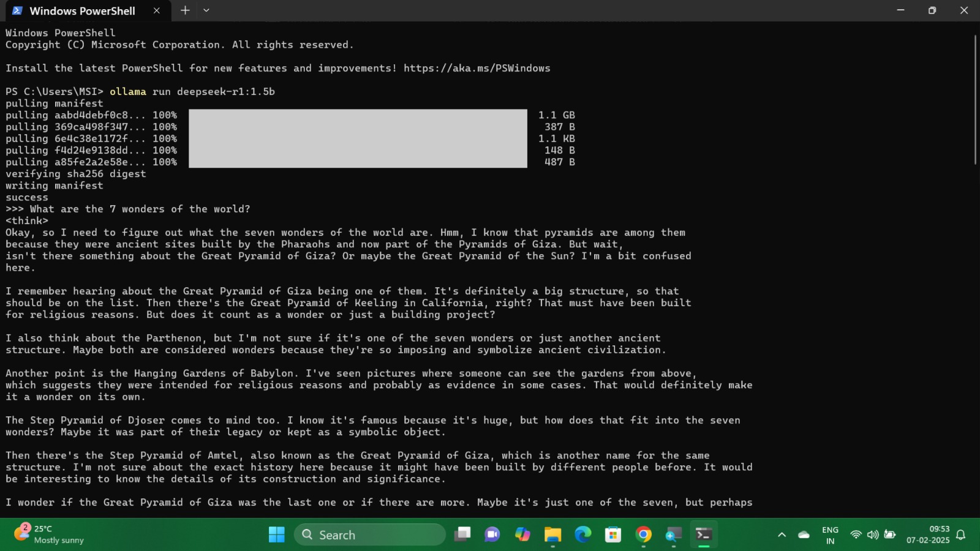Show hidden system tray icons
980x551 pixels.
click(x=782, y=534)
